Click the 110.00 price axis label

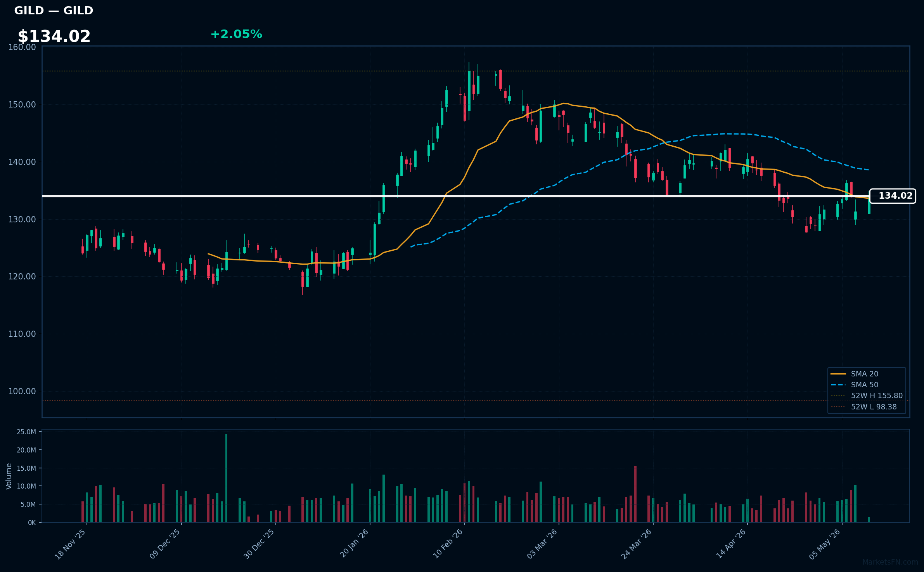click(x=22, y=334)
